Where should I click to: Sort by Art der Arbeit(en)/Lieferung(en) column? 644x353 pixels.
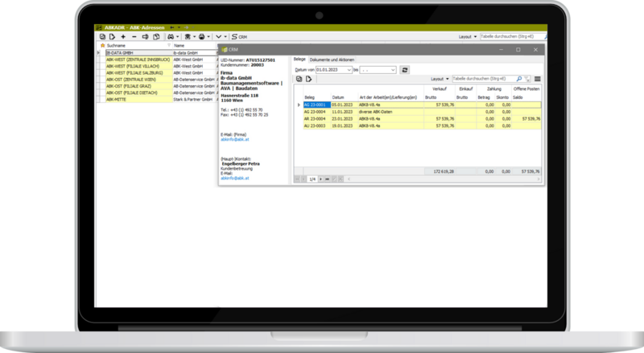388,97
